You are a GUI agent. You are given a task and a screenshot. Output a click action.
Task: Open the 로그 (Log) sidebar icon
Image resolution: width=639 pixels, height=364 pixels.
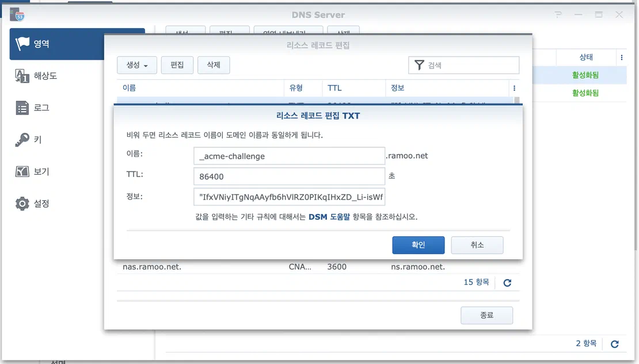22,108
